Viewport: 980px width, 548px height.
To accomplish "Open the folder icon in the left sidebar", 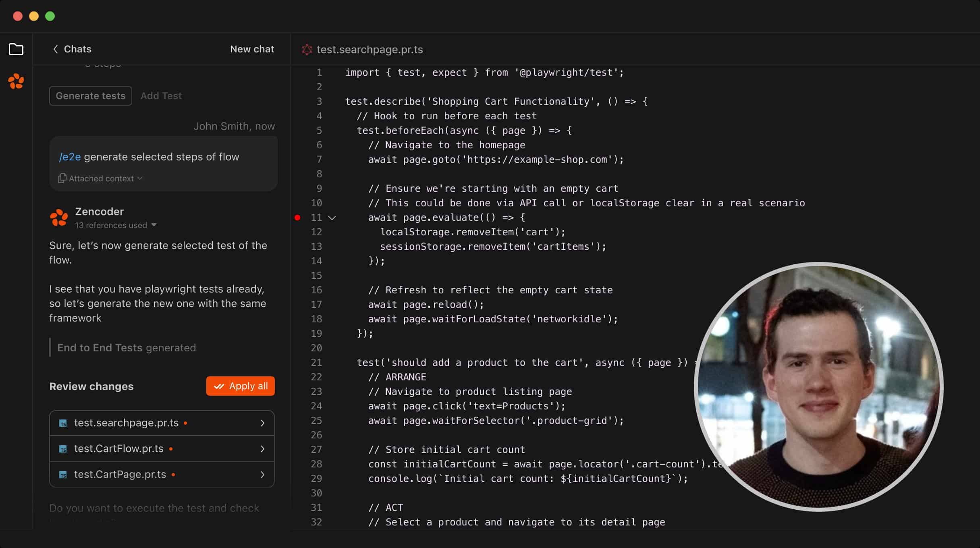I will (16, 49).
